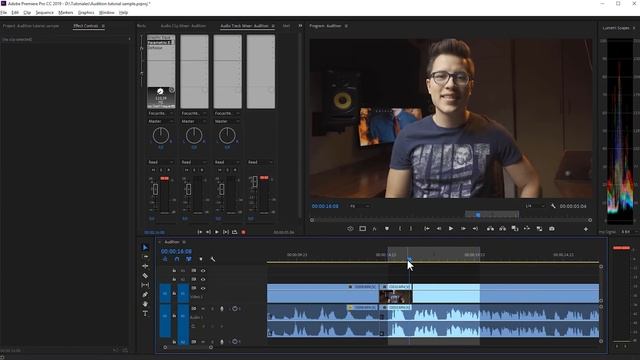Image resolution: width=640 pixels, height=360 pixels.
Task: Open the 1/4 playback resolution dropdown
Action: pos(534,206)
